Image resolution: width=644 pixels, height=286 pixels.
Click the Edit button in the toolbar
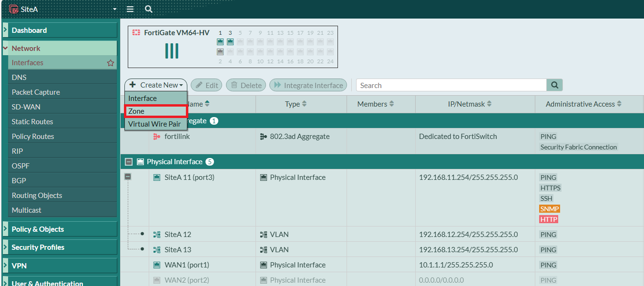206,85
